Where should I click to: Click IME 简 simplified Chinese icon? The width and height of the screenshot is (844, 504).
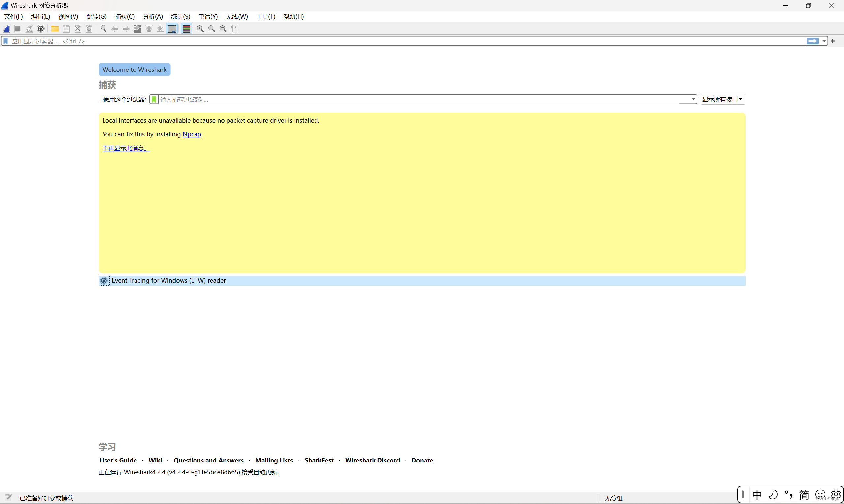804,495
